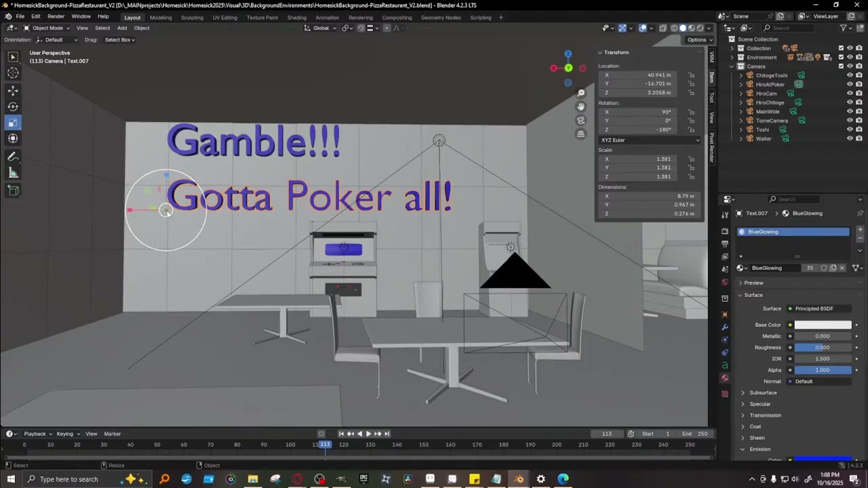Pin the properties editor context
Screen dimensions: 868x488
860,213
